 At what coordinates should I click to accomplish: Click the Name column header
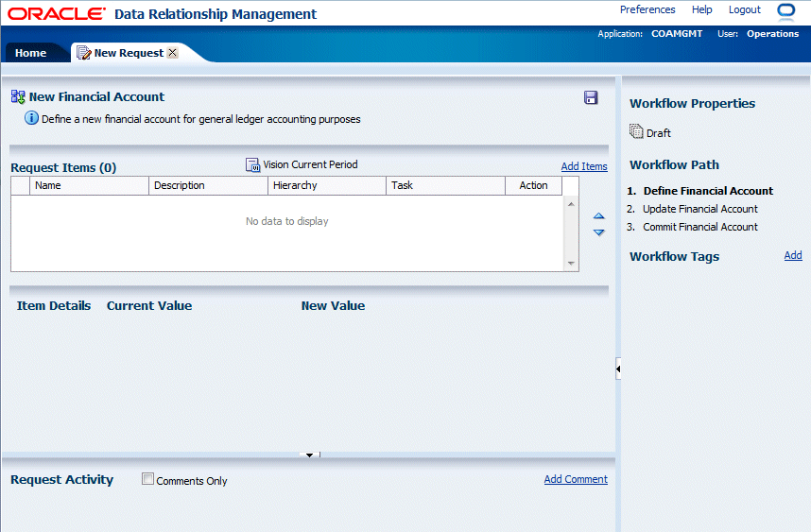pyautogui.click(x=89, y=185)
